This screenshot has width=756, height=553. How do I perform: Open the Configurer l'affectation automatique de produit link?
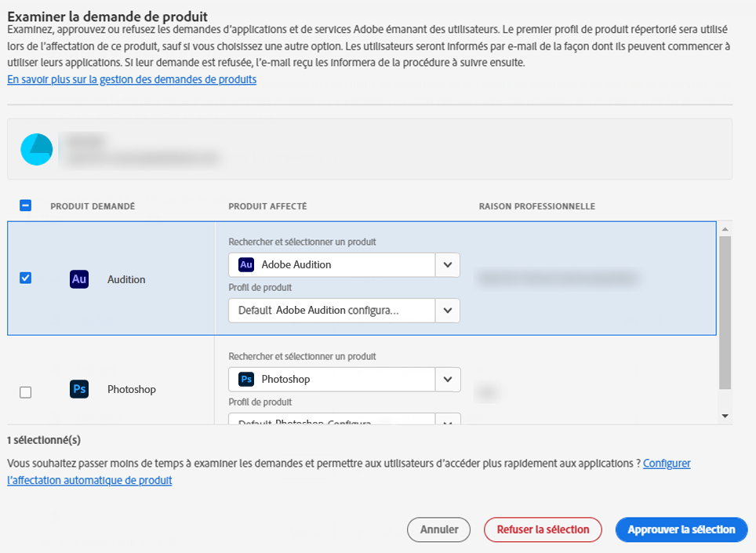(88, 480)
